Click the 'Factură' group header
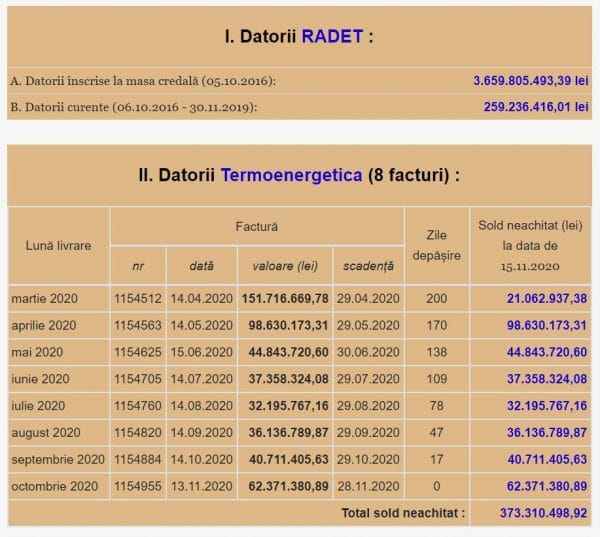The image size is (600, 537). pos(257,227)
